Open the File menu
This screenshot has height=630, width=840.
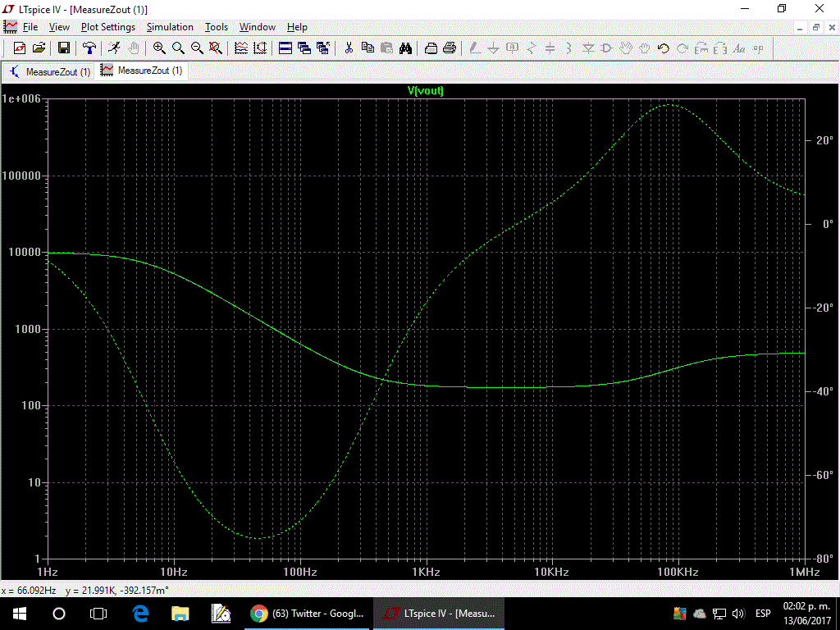(x=30, y=27)
